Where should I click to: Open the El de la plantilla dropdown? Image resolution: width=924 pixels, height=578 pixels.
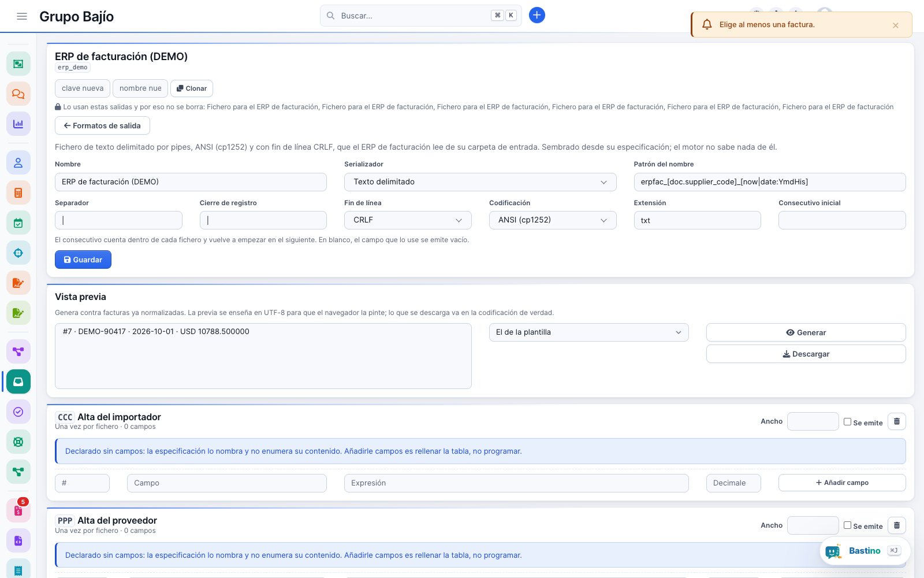coord(589,332)
